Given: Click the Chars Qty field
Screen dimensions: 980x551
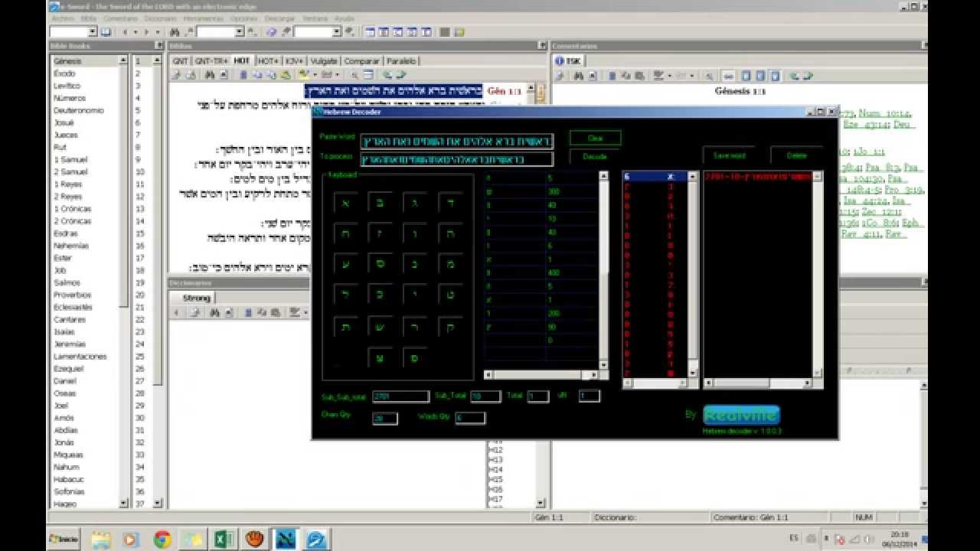Looking at the screenshot, I should pos(385,418).
